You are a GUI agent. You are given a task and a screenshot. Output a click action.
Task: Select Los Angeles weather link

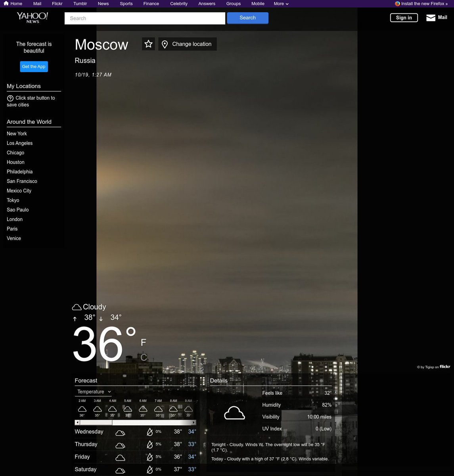point(19,143)
